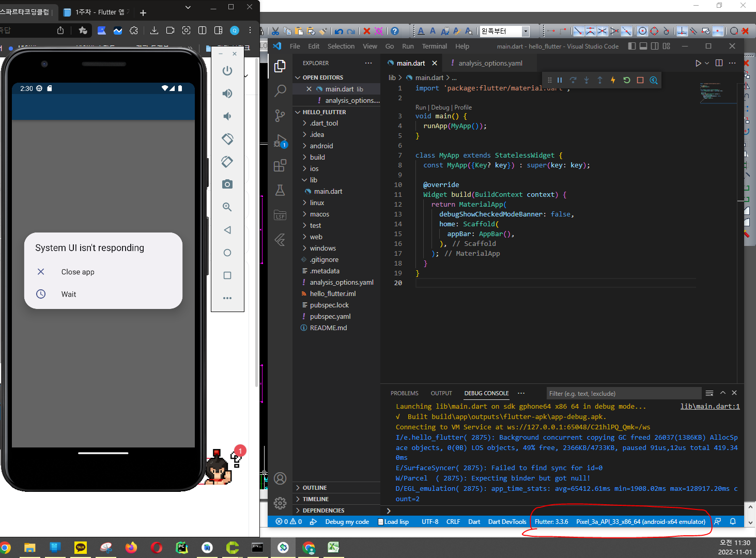Image resolution: width=756 pixels, height=558 pixels.
Task: Clear the debug console output
Action: [x=709, y=393]
